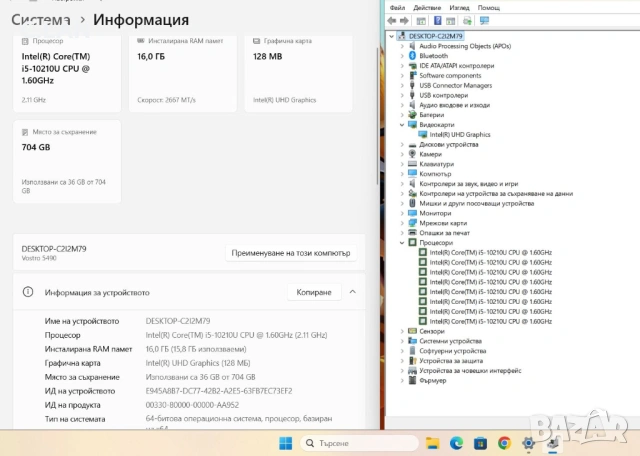Click the Търсене taskbar search box
Screen dimensions: 640x456
pos(359,443)
